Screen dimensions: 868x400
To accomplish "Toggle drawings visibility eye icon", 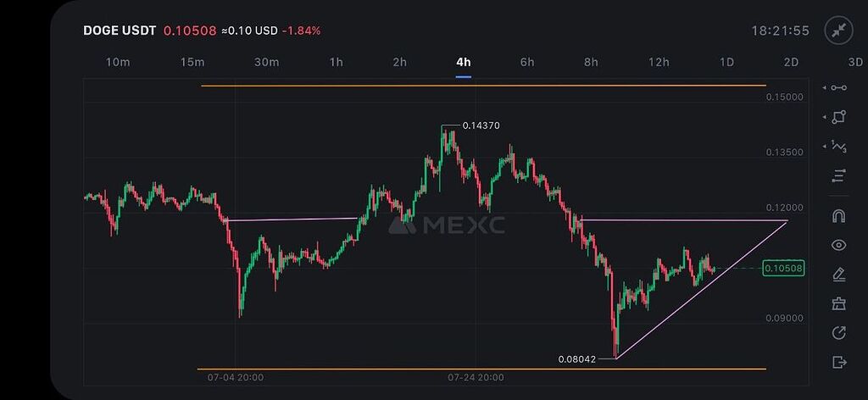I will tap(839, 246).
